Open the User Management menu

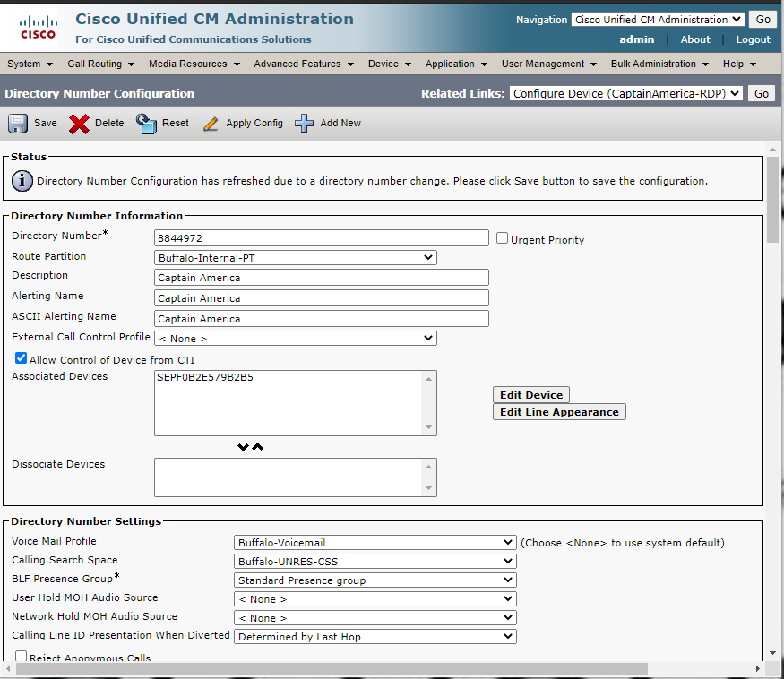click(549, 64)
